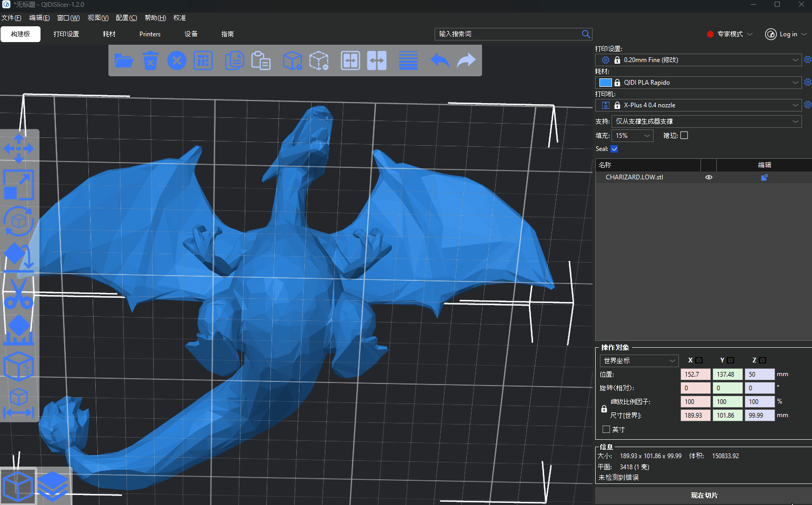Image resolution: width=812 pixels, height=505 pixels.
Task: Open the supports (支持) dropdown
Action: (x=707, y=122)
